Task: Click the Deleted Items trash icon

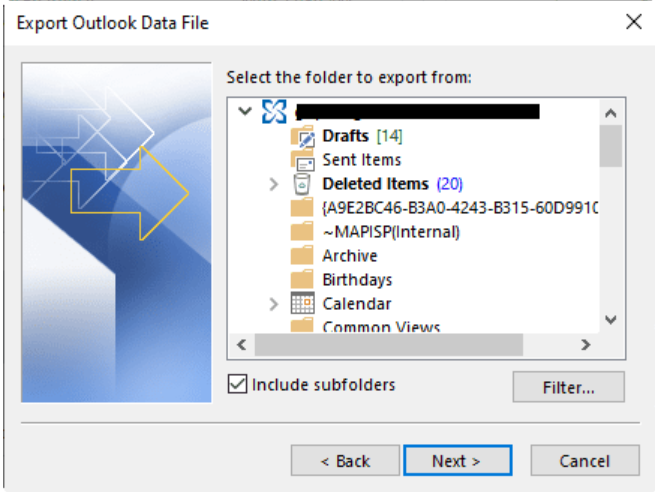Action: [x=302, y=184]
